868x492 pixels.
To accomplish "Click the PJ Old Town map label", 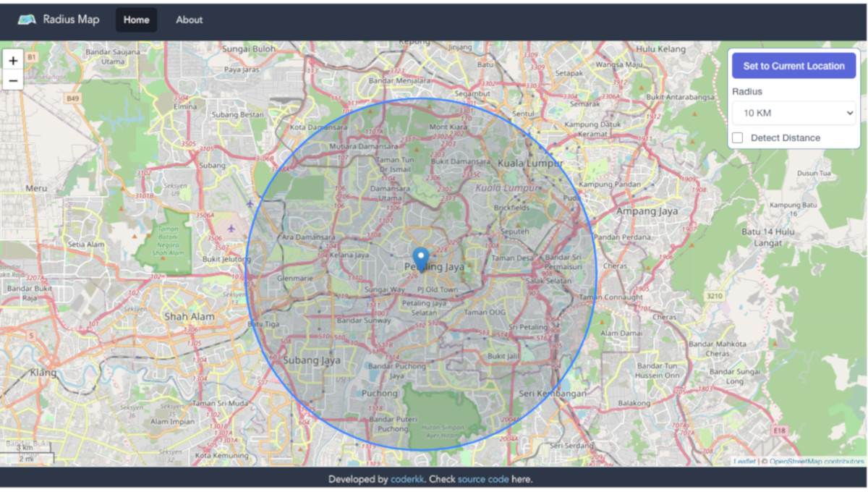I will pyautogui.click(x=438, y=290).
